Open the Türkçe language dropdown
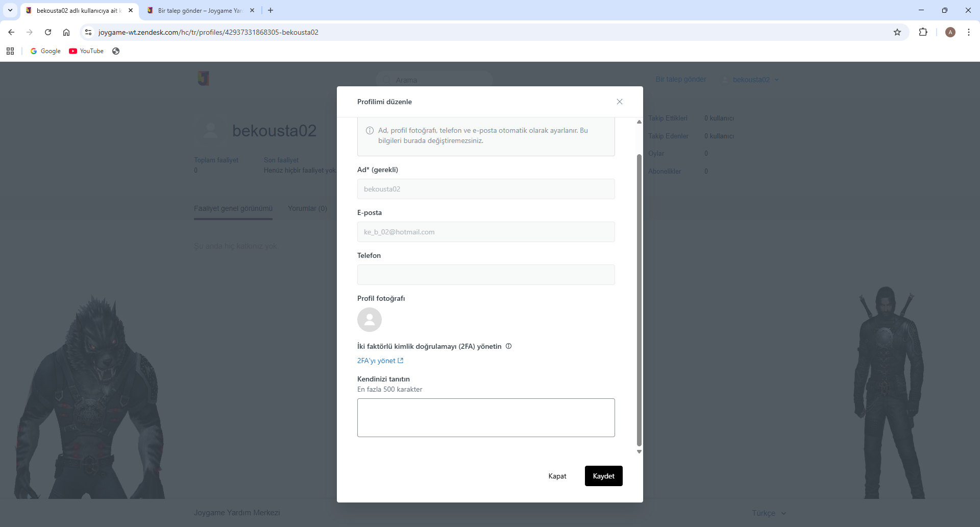The height and width of the screenshot is (527, 980). coord(769,513)
